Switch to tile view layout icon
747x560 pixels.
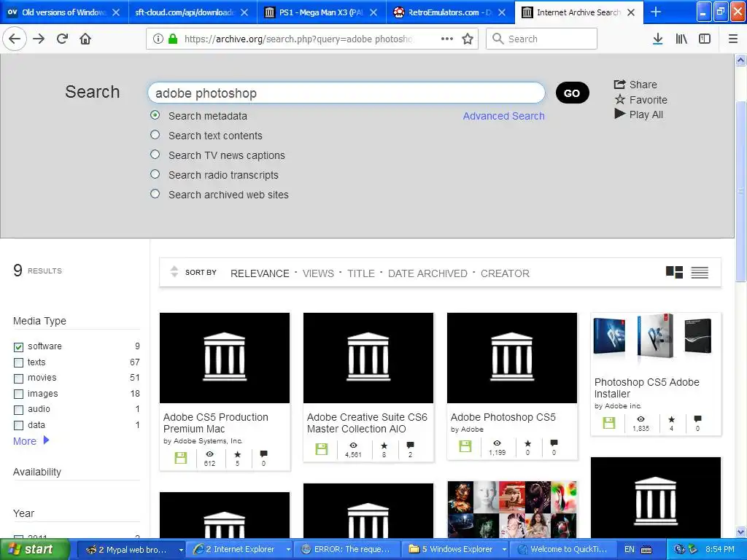coord(674,273)
